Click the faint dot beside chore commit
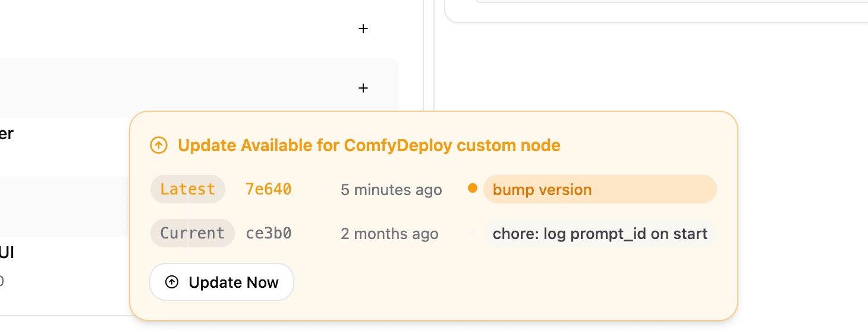Image resolution: width=868 pixels, height=333 pixels. click(473, 233)
